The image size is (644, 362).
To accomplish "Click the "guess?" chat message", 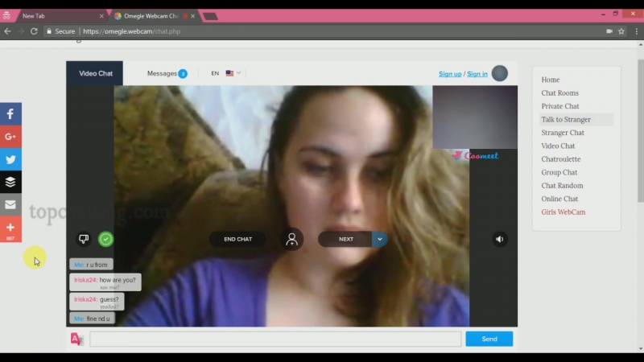I will [x=97, y=301].
